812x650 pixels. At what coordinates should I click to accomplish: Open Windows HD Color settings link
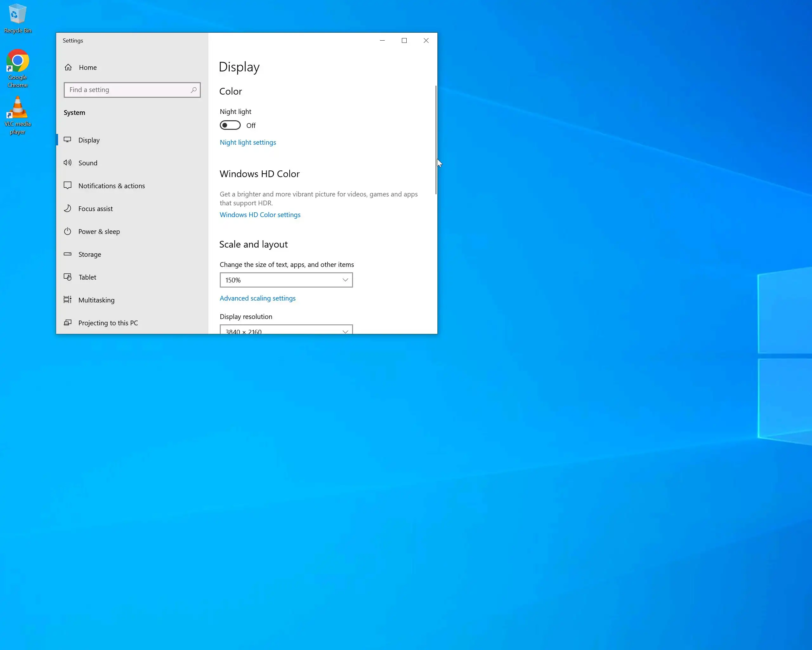coord(260,215)
